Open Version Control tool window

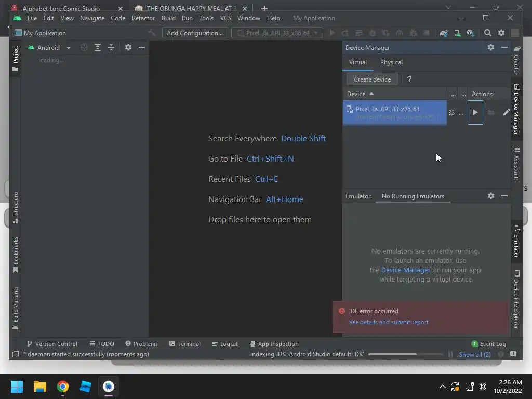[x=52, y=344]
